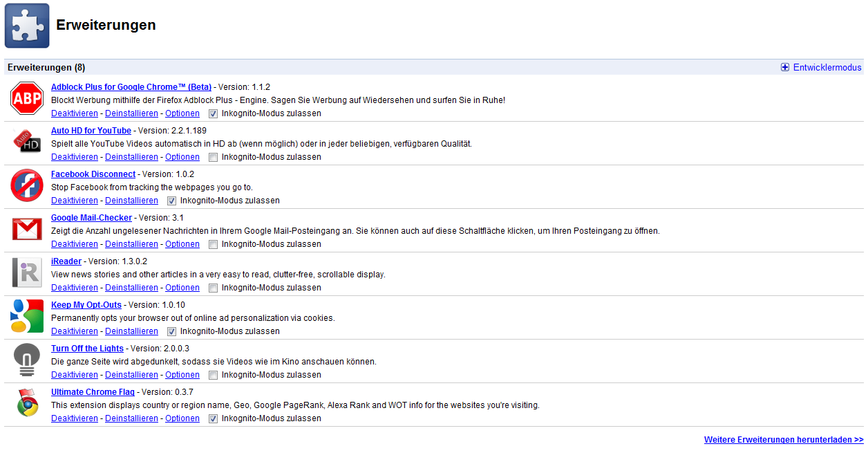
Task: Toggle Inkognito-Modus checkbox for Facebook Disconnect
Action: point(171,201)
